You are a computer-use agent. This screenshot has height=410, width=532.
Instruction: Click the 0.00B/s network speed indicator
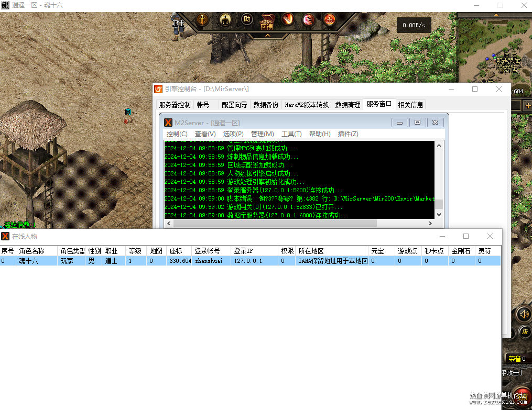click(x=414, y=25)
